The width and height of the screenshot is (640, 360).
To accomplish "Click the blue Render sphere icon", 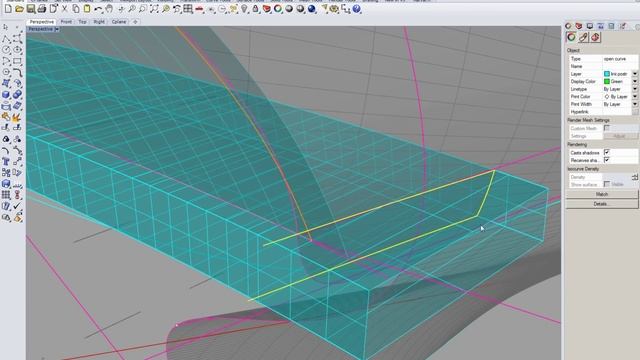I will 312,9.
